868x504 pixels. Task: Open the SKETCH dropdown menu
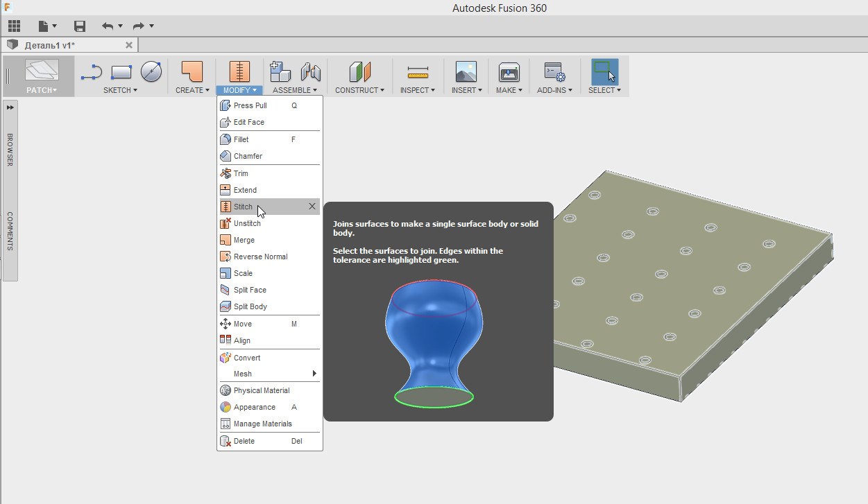point(120,90)
